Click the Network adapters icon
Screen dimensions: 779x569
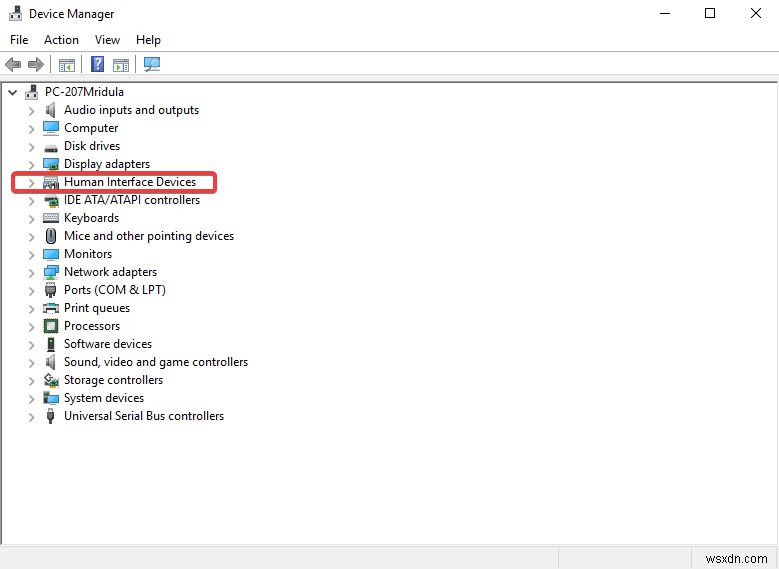[x=51, y=272]
